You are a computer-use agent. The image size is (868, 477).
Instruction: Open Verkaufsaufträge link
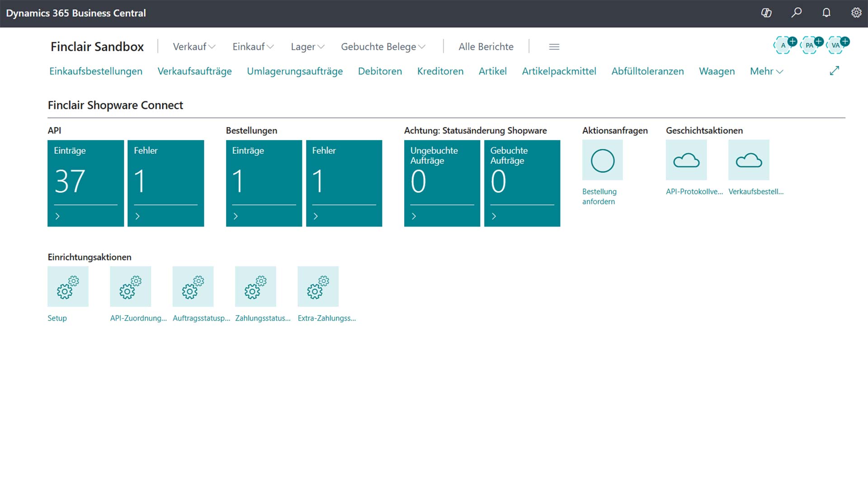(x=194, y=71)
